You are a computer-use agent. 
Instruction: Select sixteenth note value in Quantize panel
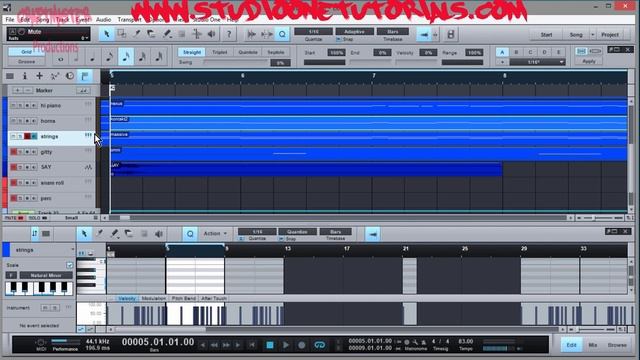pyautogui.click(x=126, y=57)
